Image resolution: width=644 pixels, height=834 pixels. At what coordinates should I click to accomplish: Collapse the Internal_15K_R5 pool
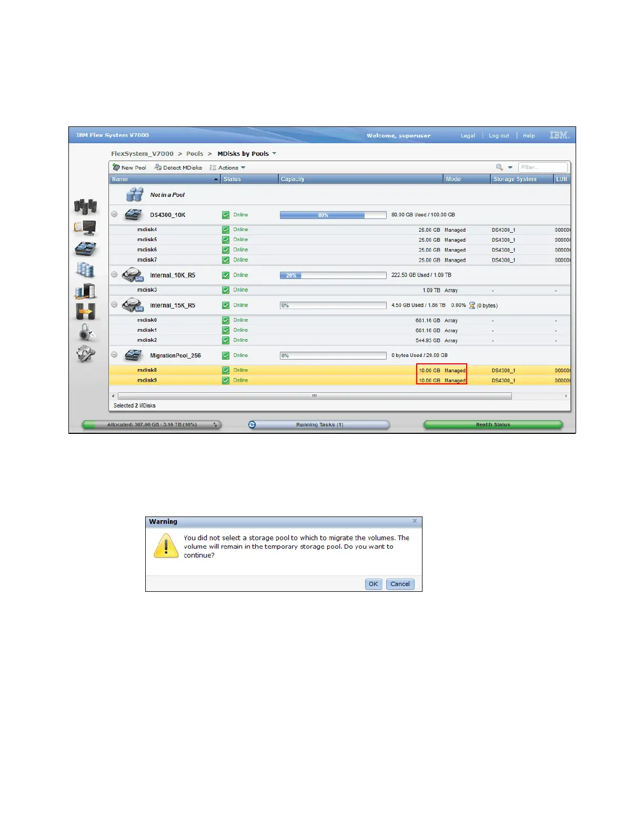pos(114,305)
